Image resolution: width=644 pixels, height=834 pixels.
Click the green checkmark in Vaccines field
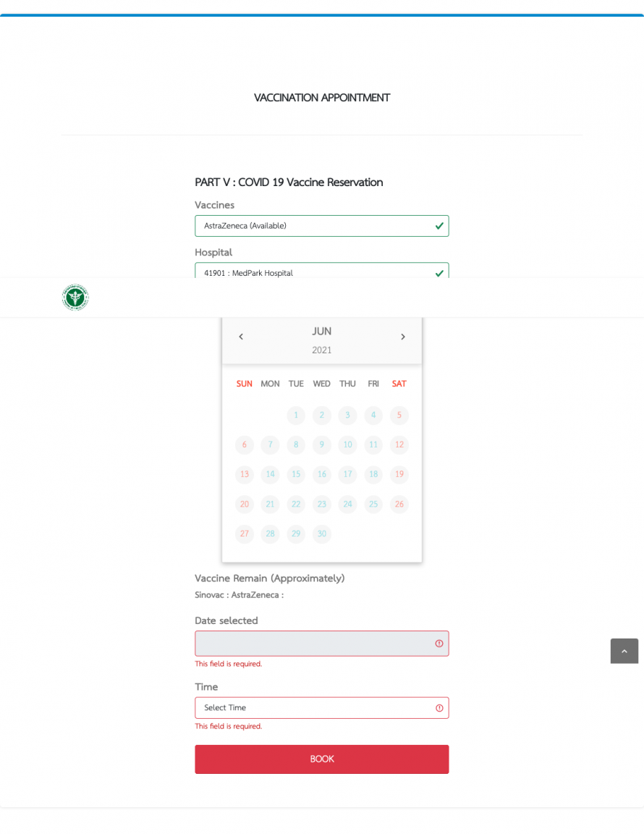click(439, 225)
